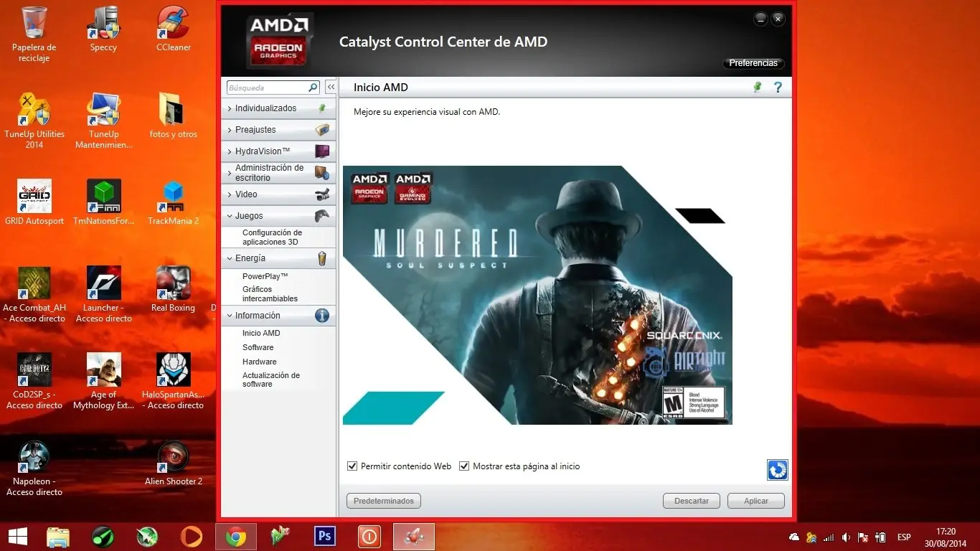This screenshot has width=980, height=551.
Task: Select the CoD2SP_s shortcut
Action: click(x=34, y=381)
